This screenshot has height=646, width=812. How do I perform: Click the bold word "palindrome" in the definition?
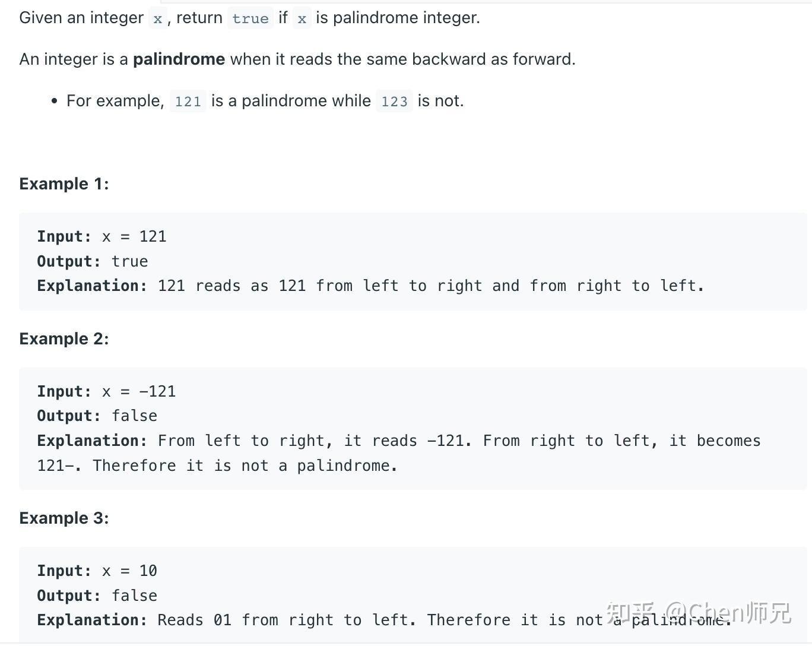point(179,59)
